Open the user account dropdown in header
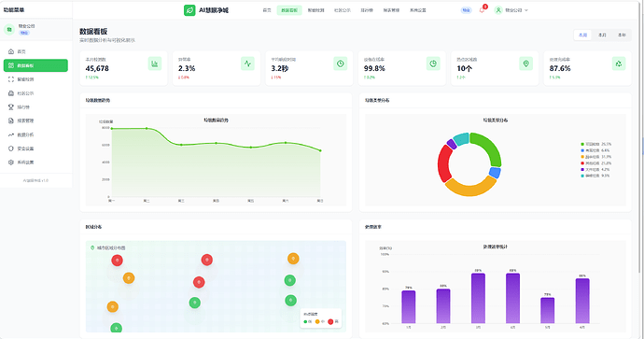 tap(511, 10)
